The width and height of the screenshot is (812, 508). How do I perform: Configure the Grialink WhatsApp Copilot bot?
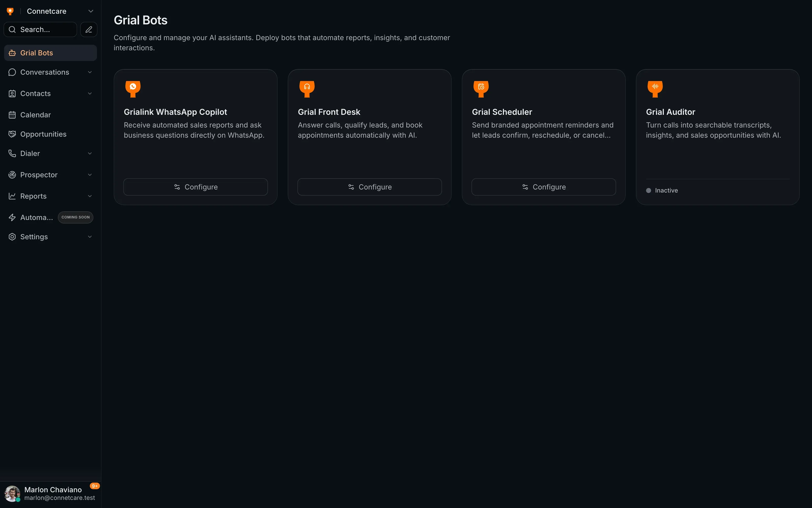(196, 187)
